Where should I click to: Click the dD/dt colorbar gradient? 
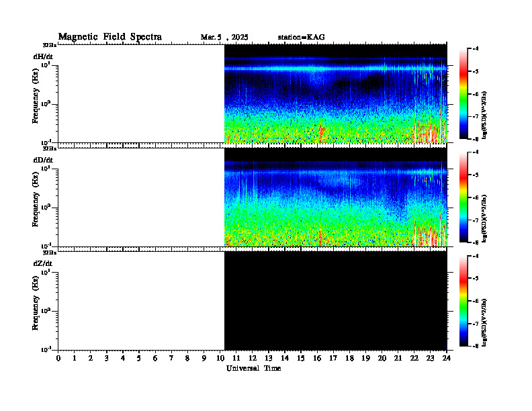[463, 197]
